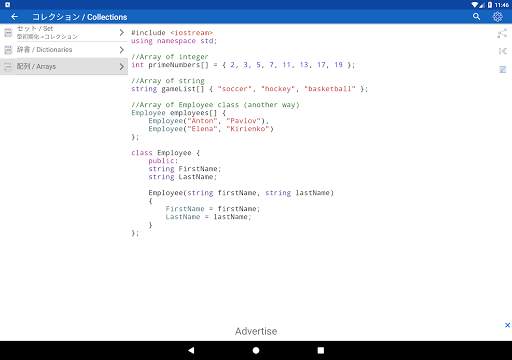Click the 'FirstName = firstName;' line
This screenshot has width=512, height=360.
(213, 209)
